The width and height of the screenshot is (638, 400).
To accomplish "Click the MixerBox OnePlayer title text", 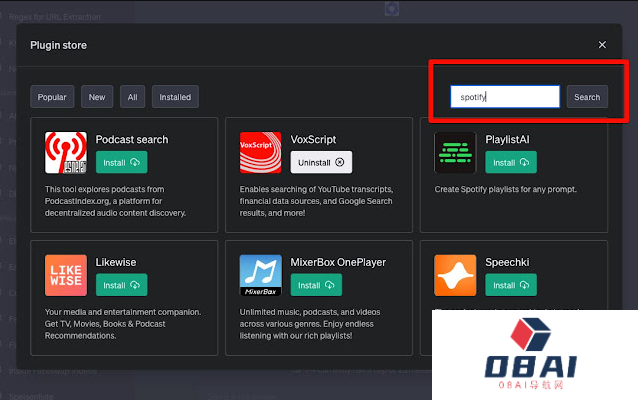I will click(338, 262).
